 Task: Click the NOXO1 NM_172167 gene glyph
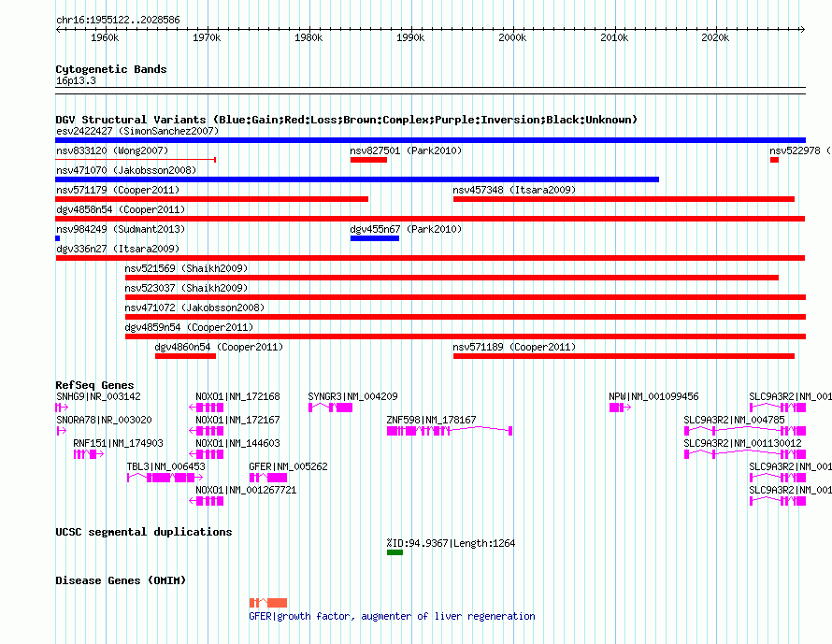click(x=207, y=431)
